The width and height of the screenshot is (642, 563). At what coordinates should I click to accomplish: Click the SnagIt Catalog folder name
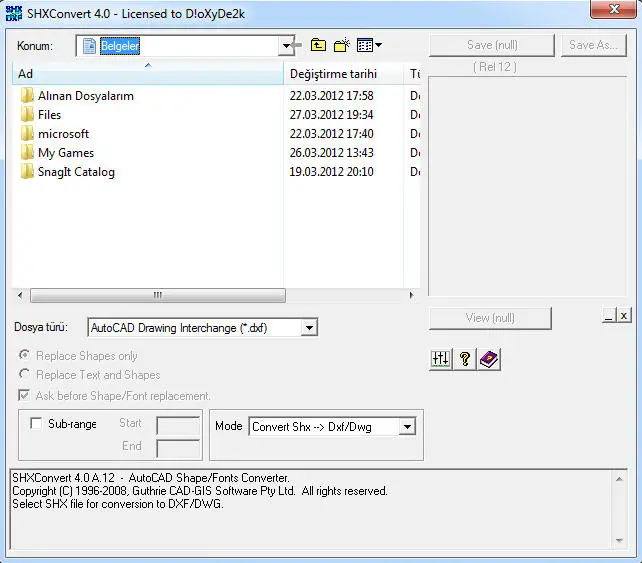(76, 172)
